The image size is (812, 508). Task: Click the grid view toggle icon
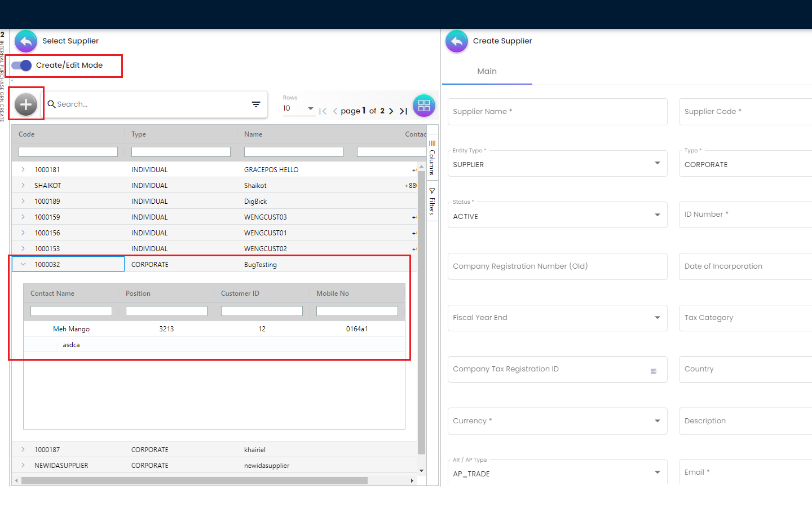424,106
